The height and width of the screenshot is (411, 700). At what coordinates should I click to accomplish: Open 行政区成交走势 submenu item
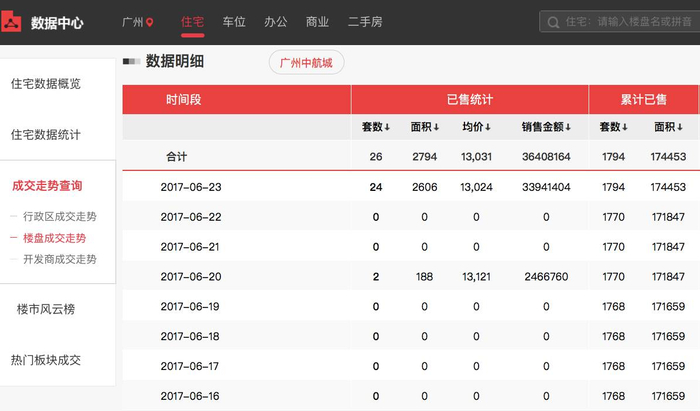tap(60, 216)
